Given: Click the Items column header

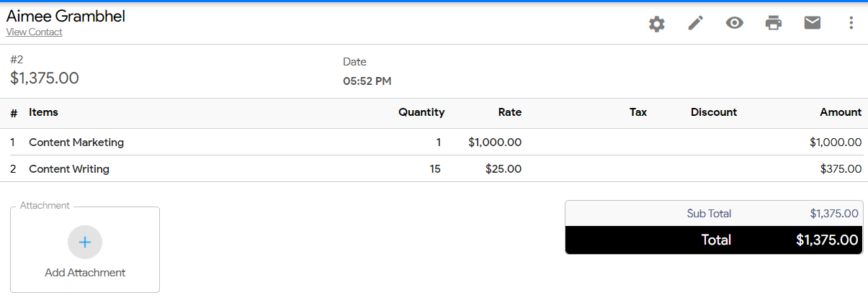Looking at the screenshot, I should click(43, 112).
